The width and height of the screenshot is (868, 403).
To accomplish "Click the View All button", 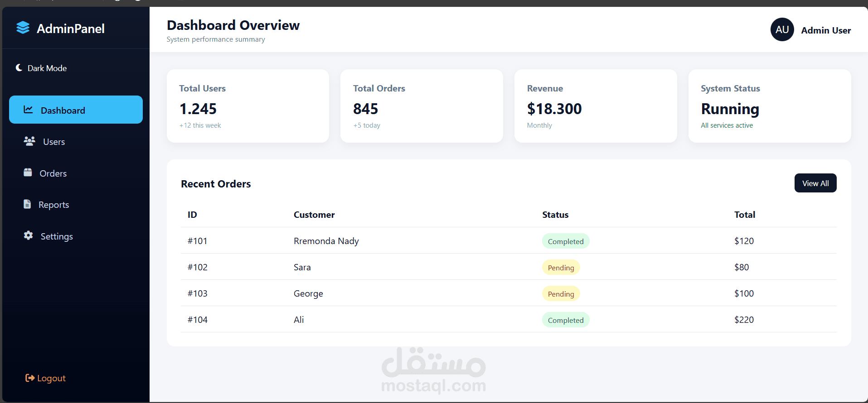I will [x=815, y=183].
